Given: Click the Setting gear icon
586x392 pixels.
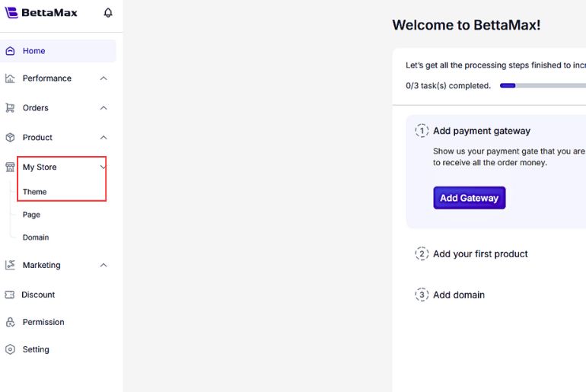Looking at the screenshot, I should click(10, 349).
